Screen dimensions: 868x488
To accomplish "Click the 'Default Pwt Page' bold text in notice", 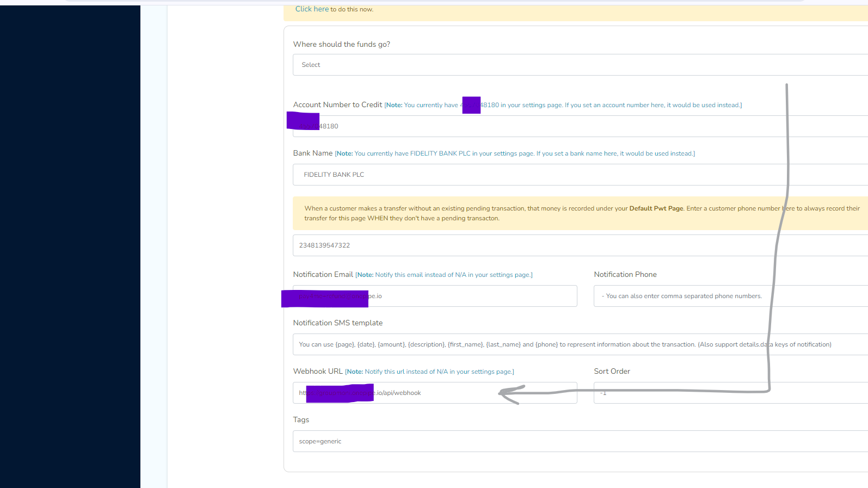I will click(x=656, y=208).
